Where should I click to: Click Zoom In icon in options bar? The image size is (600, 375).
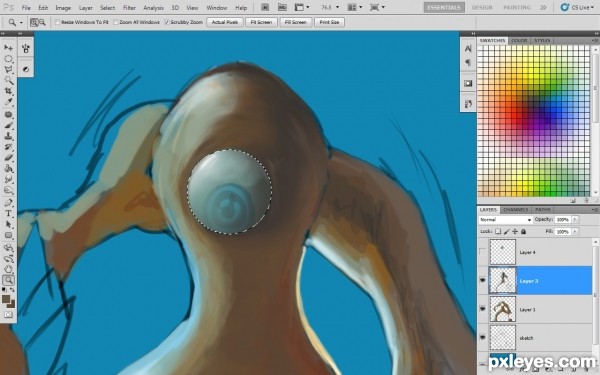(34, 22)
